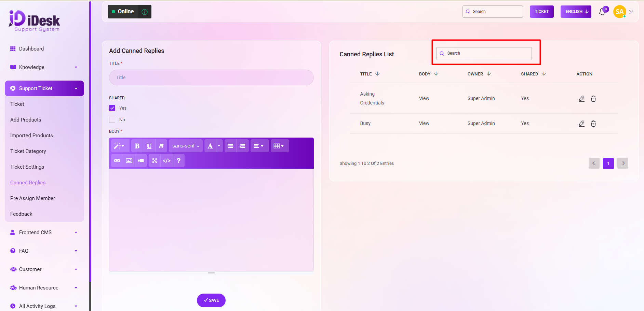Check the Shared No checkbox
Viewport: 644px width, 311px height.
point(112,120)
